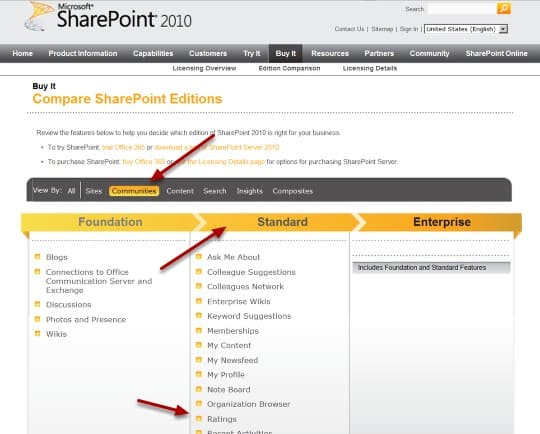Click the Ratings feature text

(222, 419)
